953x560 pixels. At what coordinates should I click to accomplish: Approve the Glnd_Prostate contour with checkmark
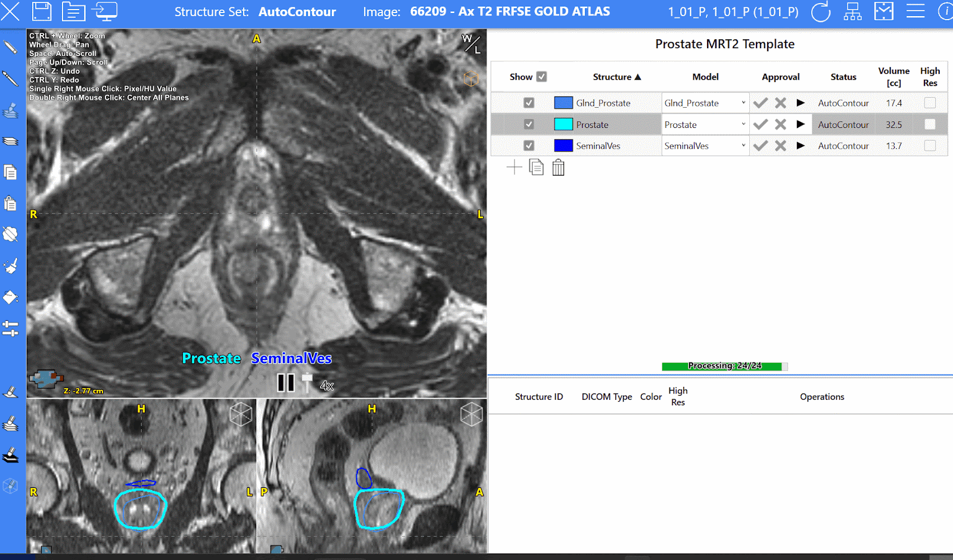[x=761, y=103]
